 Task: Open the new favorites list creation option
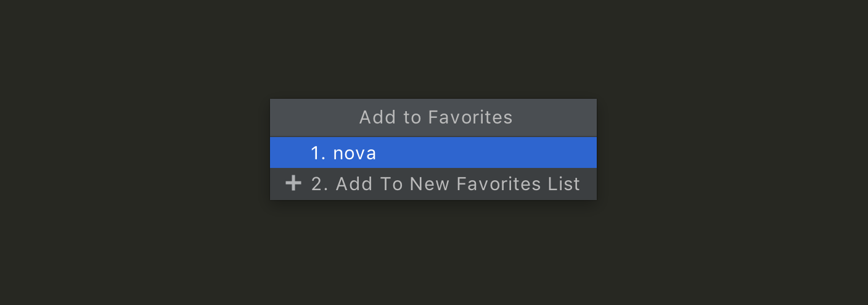[445, 184]
